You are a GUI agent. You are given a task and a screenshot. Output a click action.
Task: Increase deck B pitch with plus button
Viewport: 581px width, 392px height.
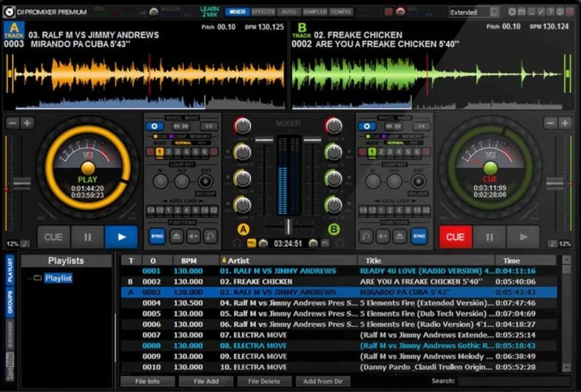(565, 123)
